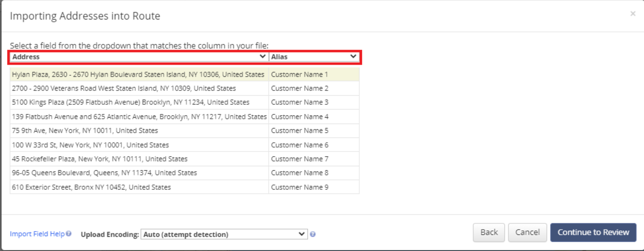Select the 2700 - 2900 Veterans Road West address
The width and height of the screenshot is (644, 251).
coord(139,89)
